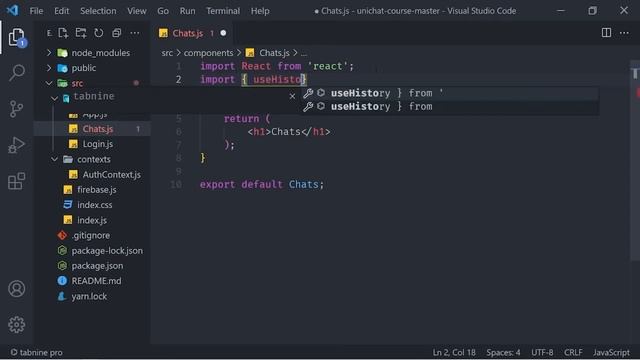Accept first useHistory autocomplete suggestion
This screenshot has width=640, height=360.
click(x=451, y=93)
